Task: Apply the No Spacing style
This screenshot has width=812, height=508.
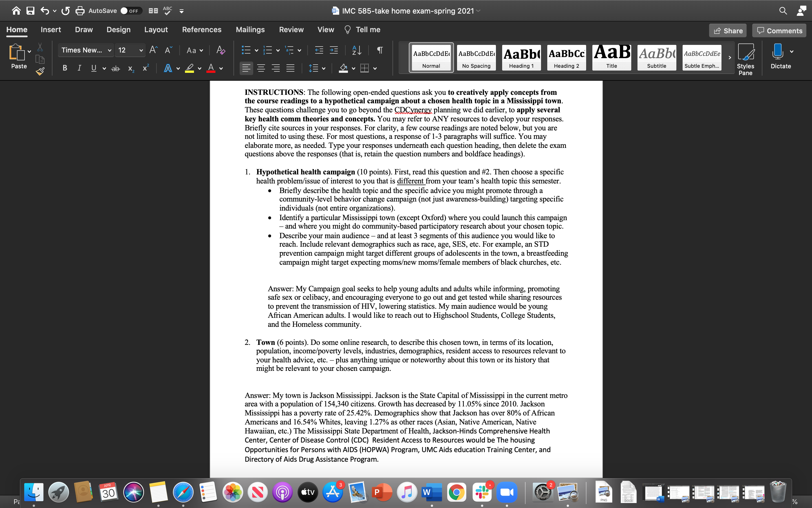Action: [476, 58]
